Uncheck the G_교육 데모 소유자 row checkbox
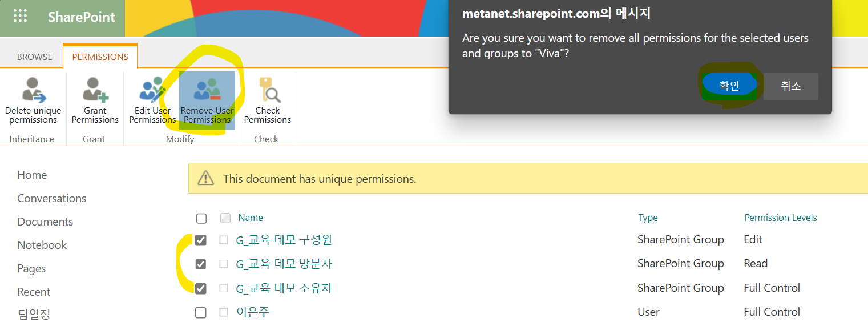Viewport: 868px width, 326px height. coord(201,288)
